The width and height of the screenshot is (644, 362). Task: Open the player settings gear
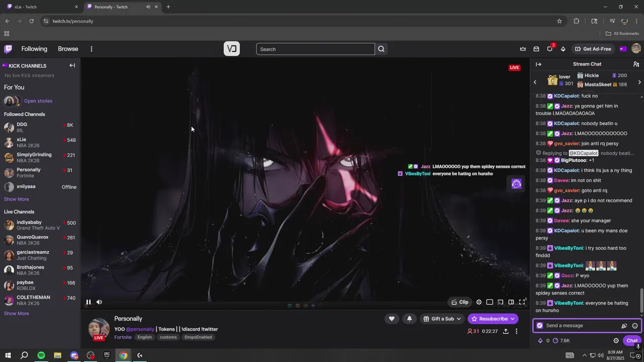pos(479,302)
